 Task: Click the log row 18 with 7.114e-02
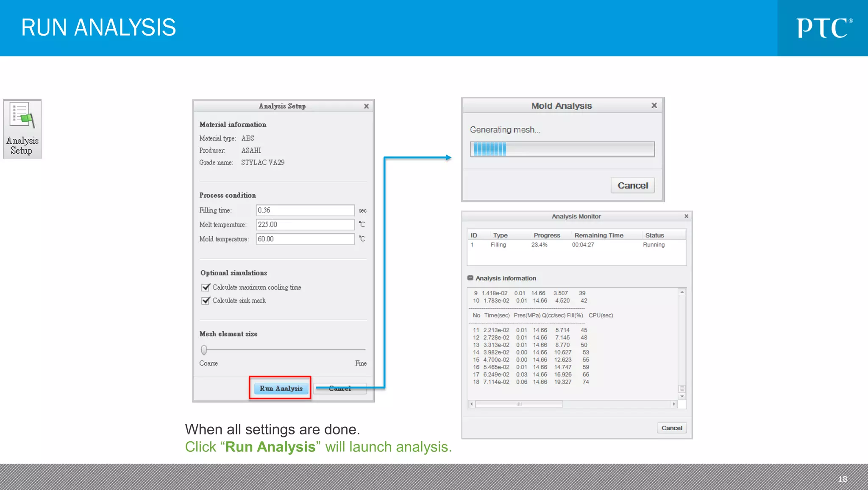pos(531,382)
